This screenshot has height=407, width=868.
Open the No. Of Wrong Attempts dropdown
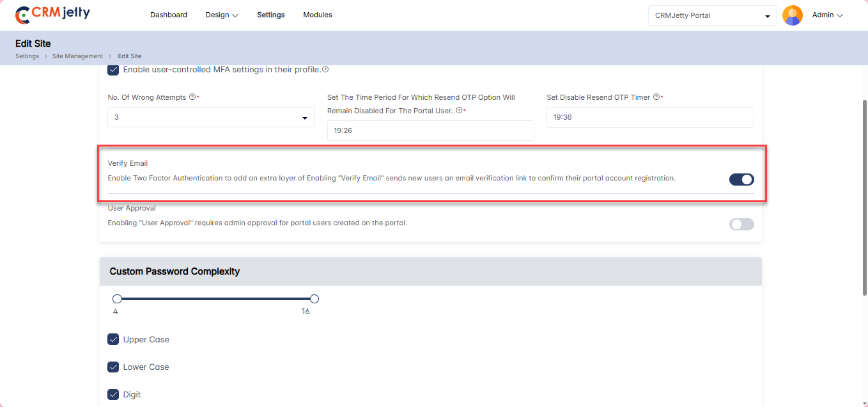pyautogui.click(x=211, y=117)
